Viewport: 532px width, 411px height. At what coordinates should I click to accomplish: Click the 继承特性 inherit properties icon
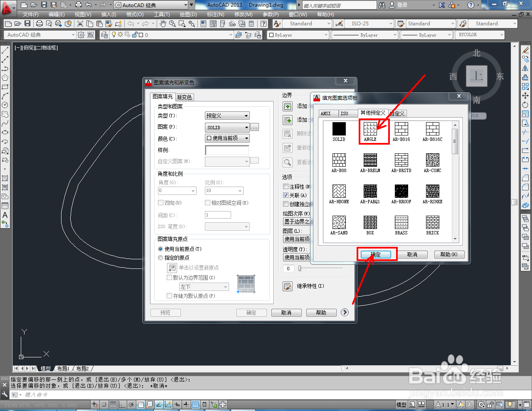point(288,286)
